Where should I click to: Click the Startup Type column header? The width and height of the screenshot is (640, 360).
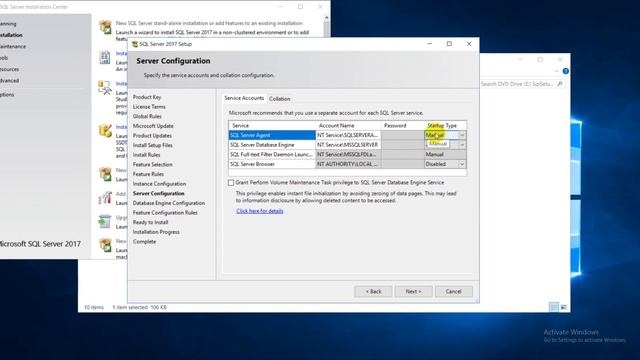pos(445,126)
